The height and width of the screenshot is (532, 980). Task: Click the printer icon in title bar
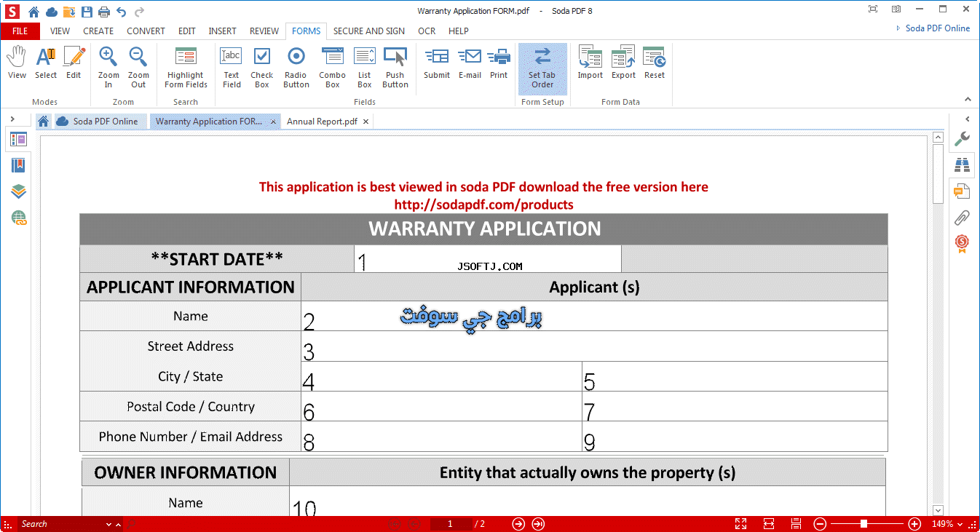pos(104,12)
